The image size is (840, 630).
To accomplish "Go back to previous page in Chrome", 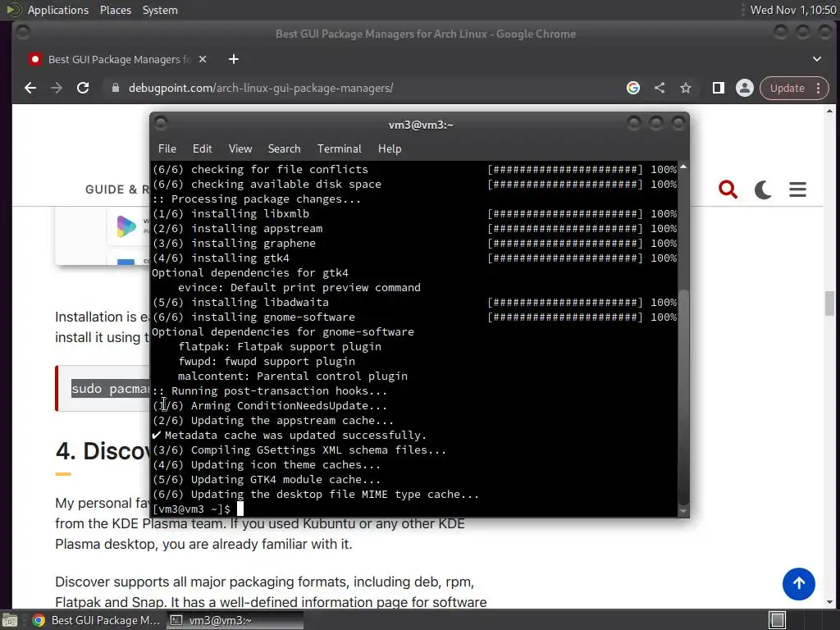I will [30, 88].
